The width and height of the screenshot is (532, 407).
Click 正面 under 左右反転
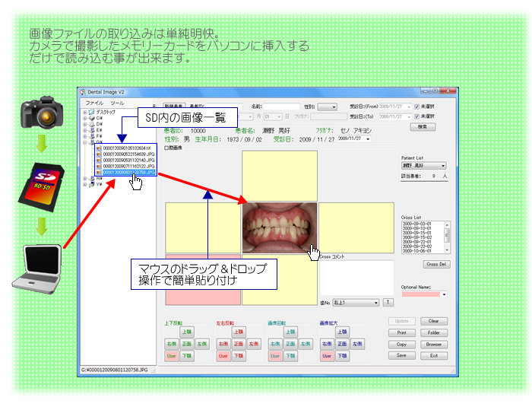[x=239, y=344]
